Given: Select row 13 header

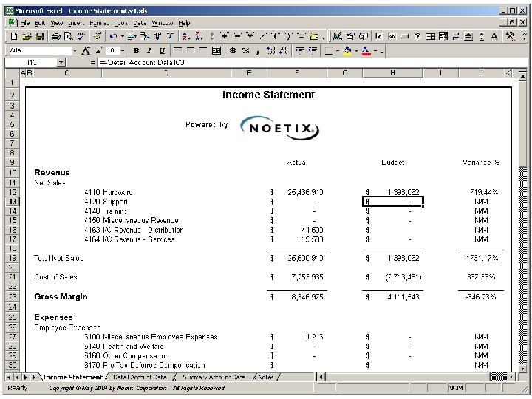Looking at the screenshot, I should tap(13, 202).
